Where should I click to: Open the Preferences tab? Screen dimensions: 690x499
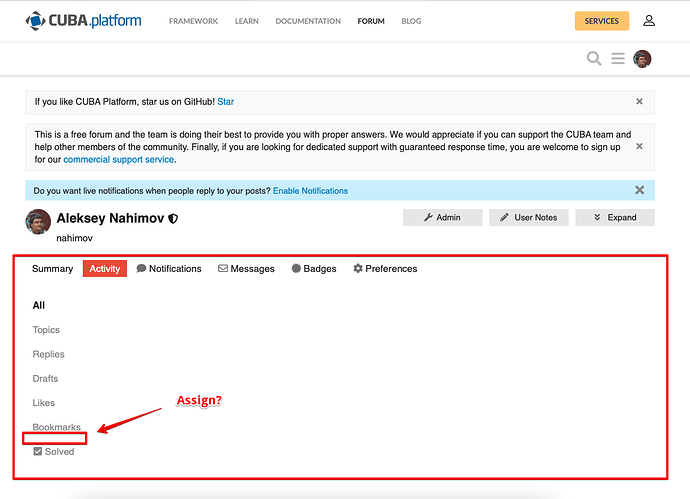pos(385,269)
